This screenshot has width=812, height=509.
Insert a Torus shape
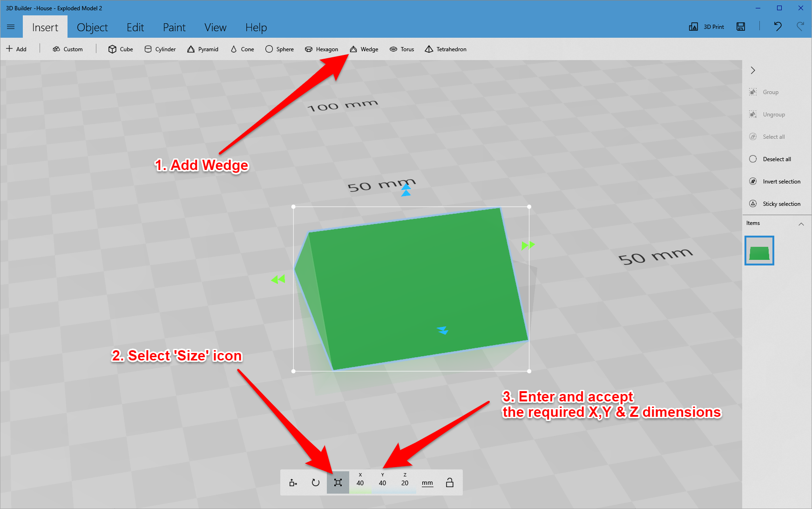(x=402, y=49)
